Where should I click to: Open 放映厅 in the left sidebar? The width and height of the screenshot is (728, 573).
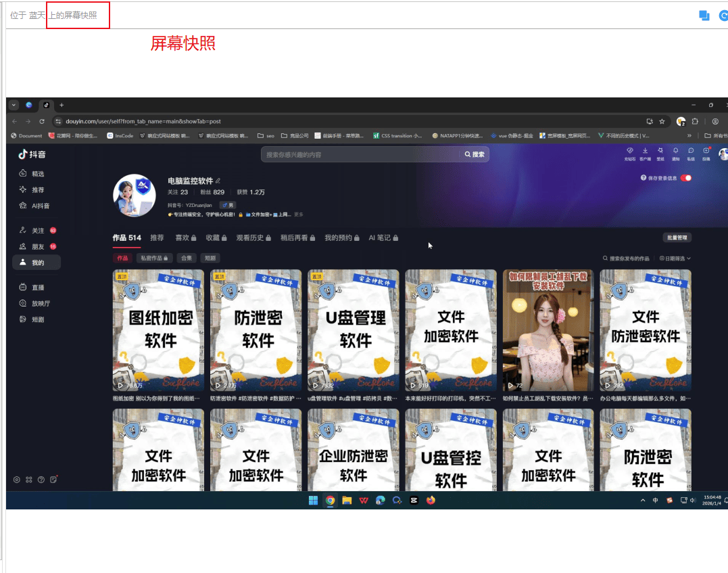[x=40, y=303]
